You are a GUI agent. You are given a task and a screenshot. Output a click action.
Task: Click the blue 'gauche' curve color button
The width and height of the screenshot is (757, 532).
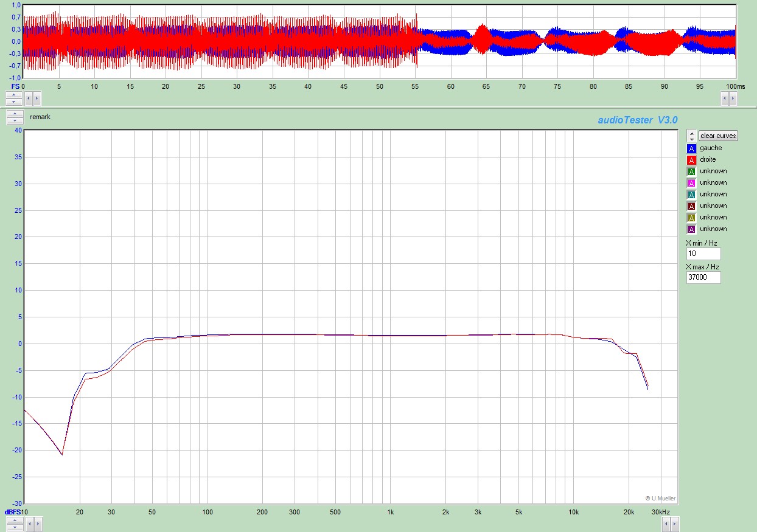click(x=691, y=148)
